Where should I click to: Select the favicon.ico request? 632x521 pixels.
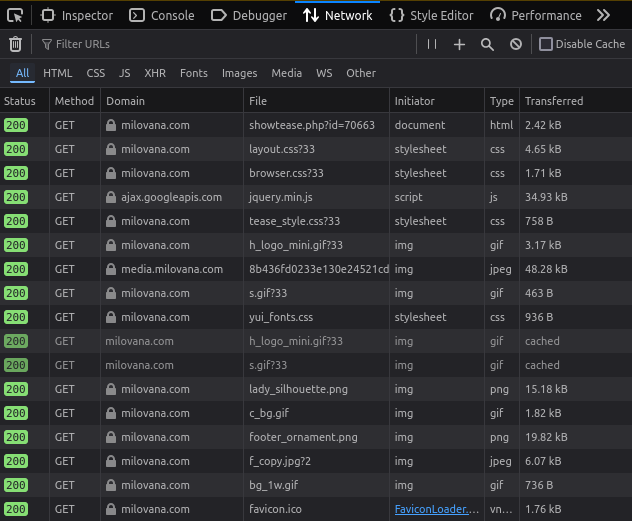[316, 509]
